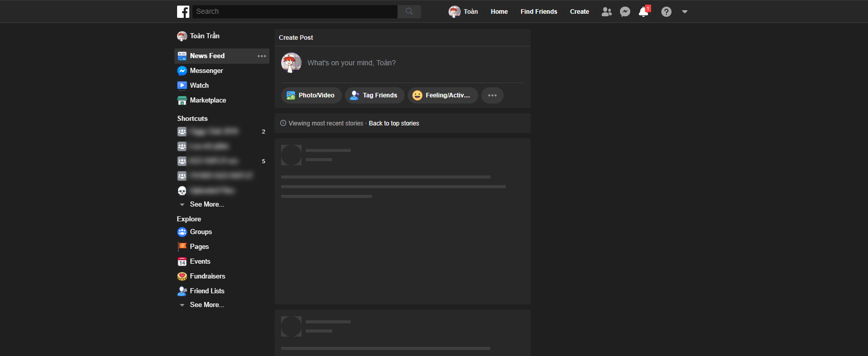Expand See More under Explore
This screenshot has height=356, width=868.
click(x=207, y=305)
